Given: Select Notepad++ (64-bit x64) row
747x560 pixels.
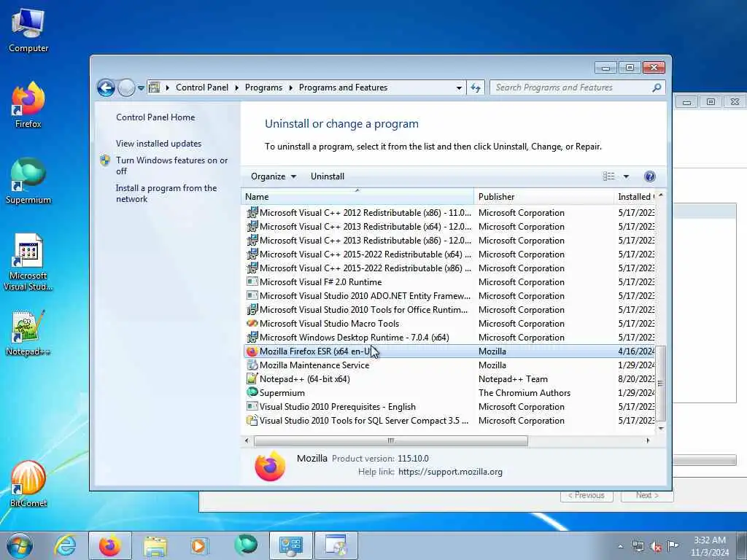Looking at the screenshot, I should tap(449, 379).
